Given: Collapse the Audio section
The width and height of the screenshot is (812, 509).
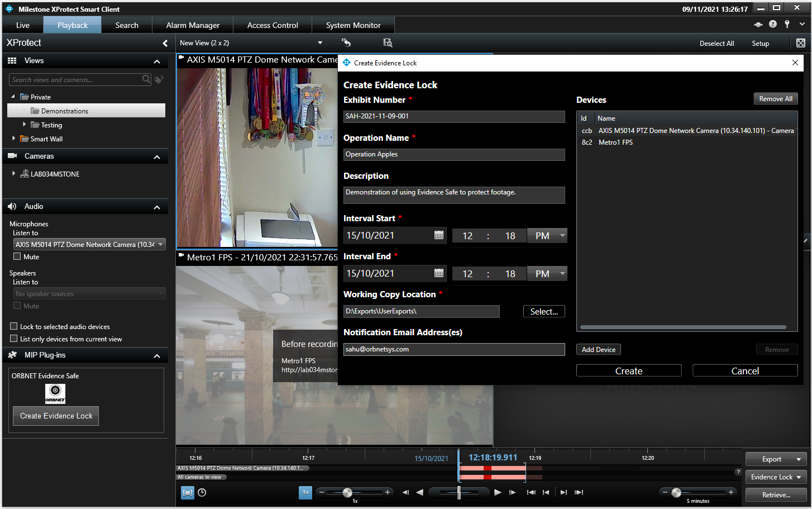Looking at the screenshot, I should (157, 207).
